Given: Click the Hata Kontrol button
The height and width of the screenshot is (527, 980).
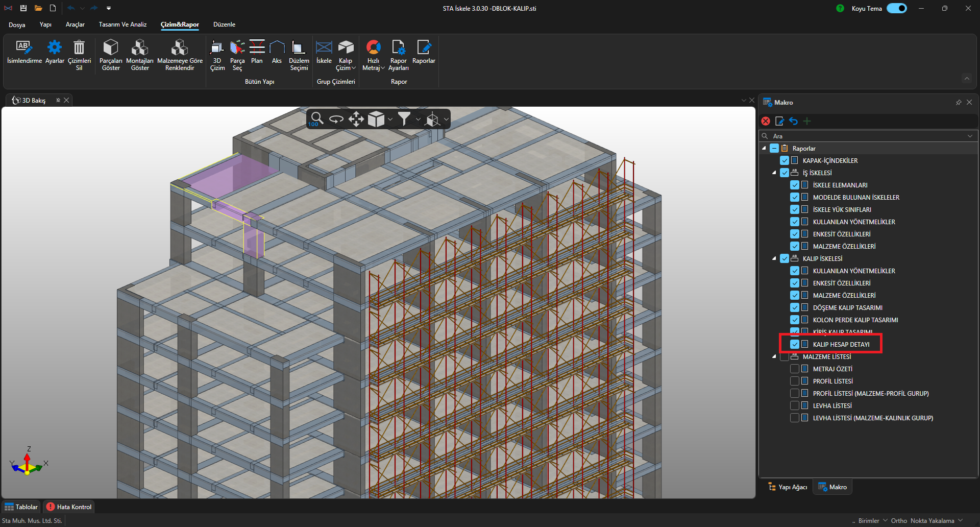Looking at the screenshot, I should [69, 507].
